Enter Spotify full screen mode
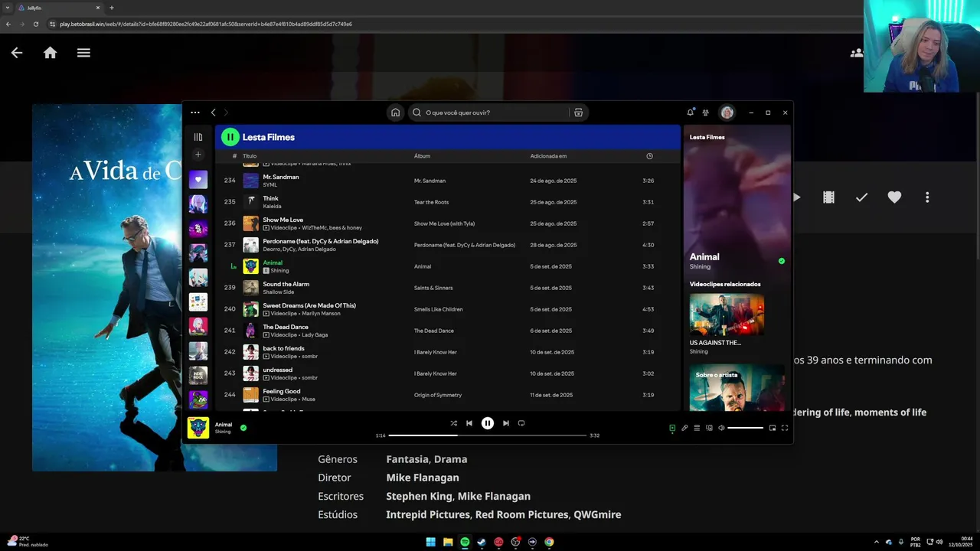This screenshot has height=551, width=980. (x=785, y=428)
